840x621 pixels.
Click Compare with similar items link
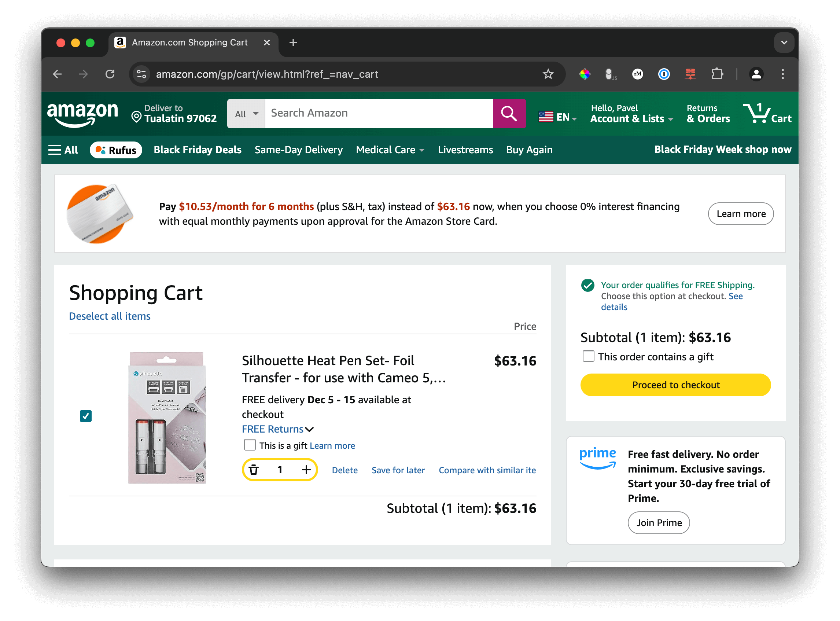pyautogui.click(x=487, y=470)
